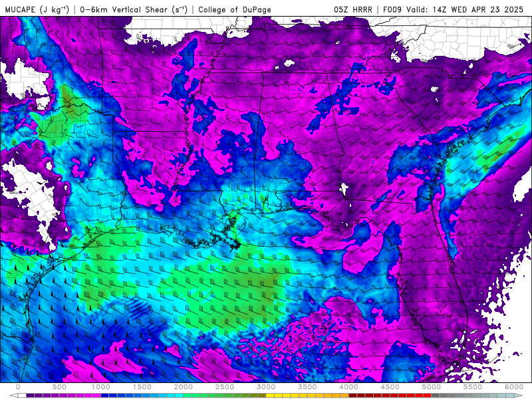
Task: Click the 5500 label on color scale
Action: tap(473, 387)
